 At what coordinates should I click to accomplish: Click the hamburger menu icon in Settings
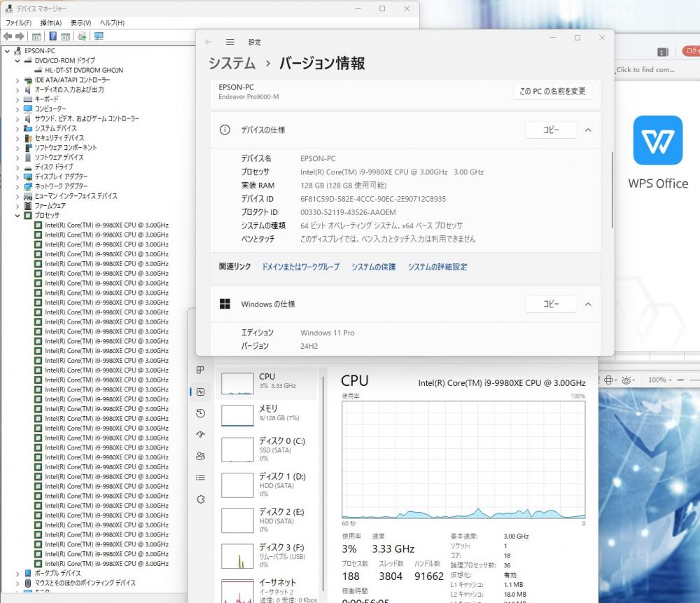click(x=230, y=42)
